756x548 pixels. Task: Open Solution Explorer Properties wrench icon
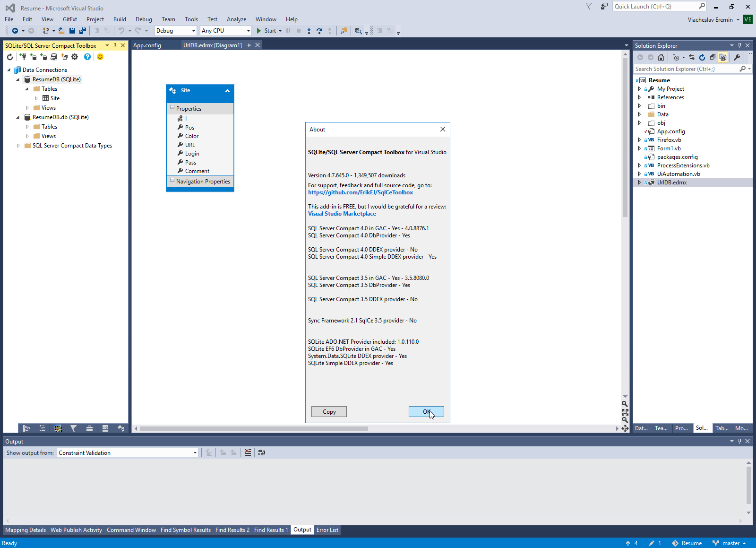(x=737, y=57)
